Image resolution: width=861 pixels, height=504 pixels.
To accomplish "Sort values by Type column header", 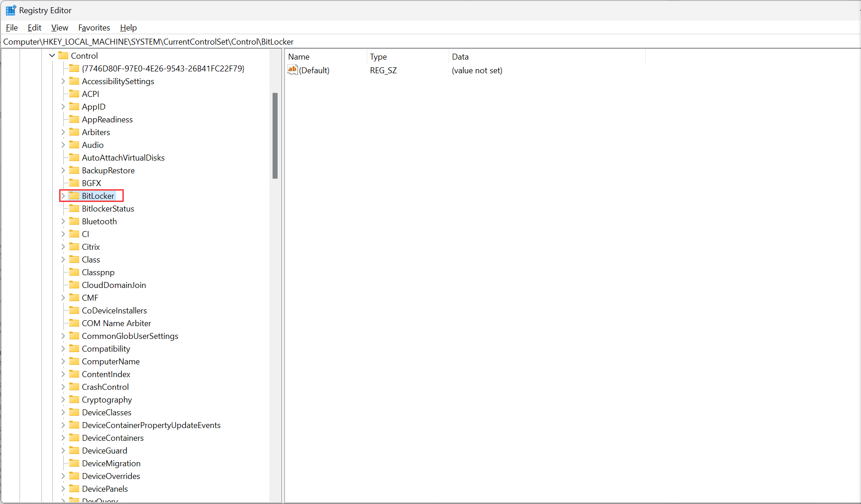I will coord(408,57).
